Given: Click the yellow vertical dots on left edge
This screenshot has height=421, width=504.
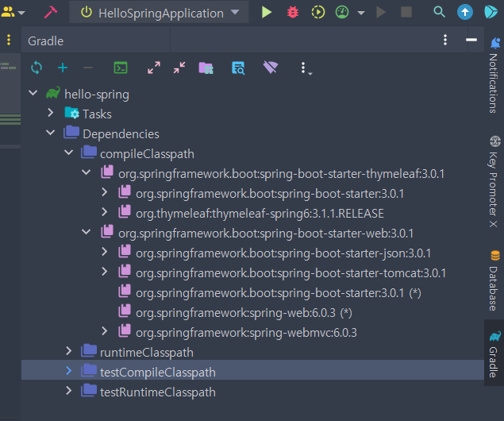Looking at the screenshot, I should (9, 40).
